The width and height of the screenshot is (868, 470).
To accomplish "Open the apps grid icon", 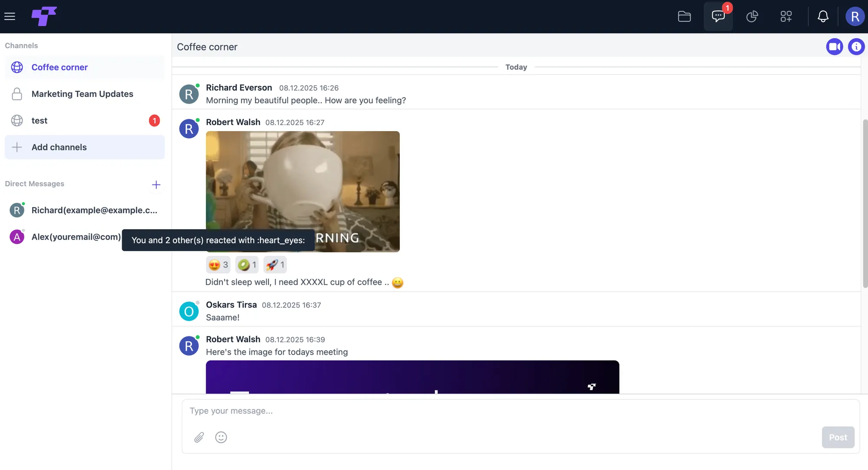I will click(786, 16).
